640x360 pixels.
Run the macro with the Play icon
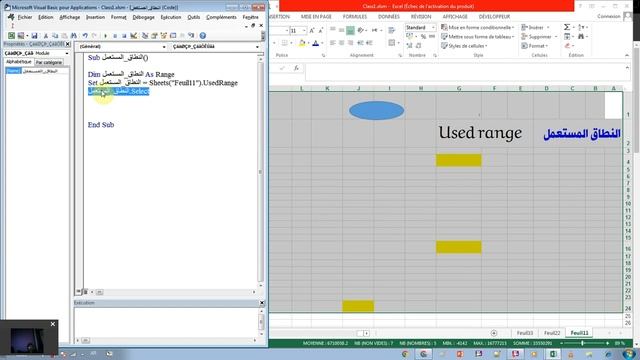pos(105,36)
